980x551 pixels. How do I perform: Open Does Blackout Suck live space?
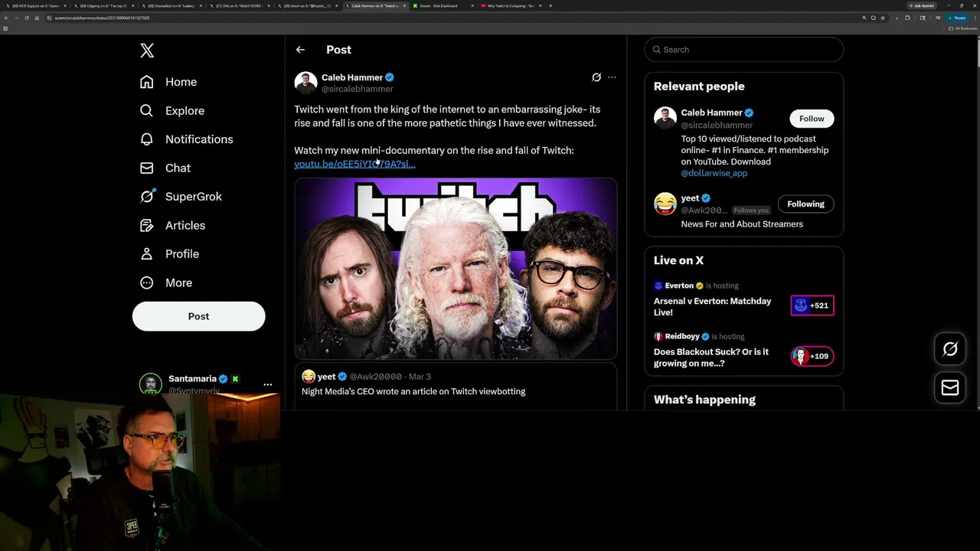click(x=711, y=357)
